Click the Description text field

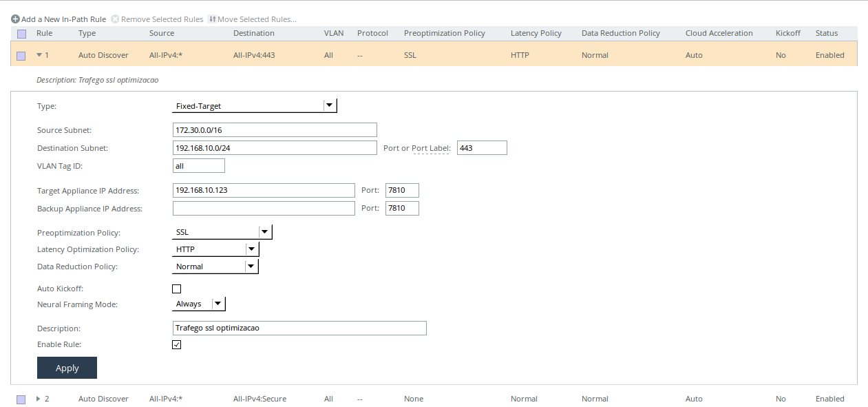coord(299,328)
